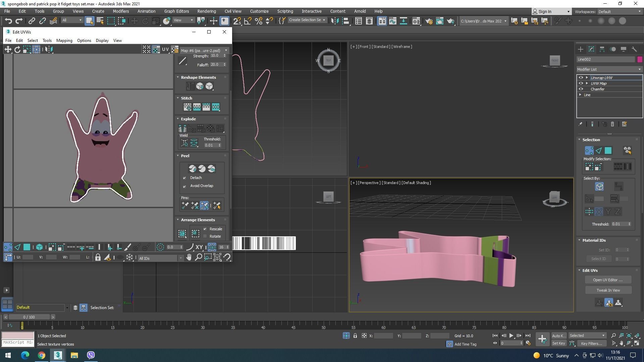This screenshot has height=362, width=644.
Task: Open the Mapping menu in Edit UVWs
Action: pyautogui.click(x=64, y=41)
